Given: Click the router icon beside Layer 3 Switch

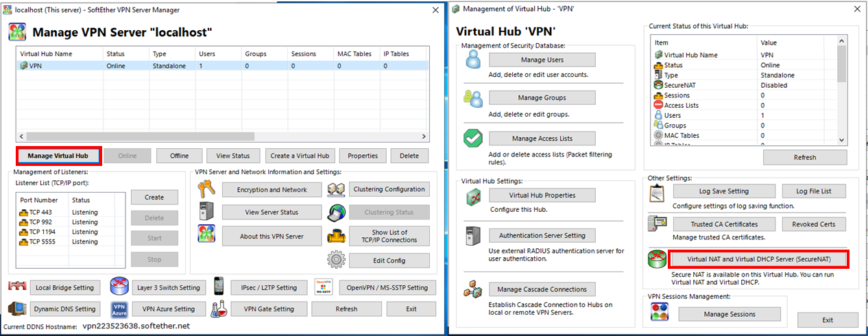Looking at the screenshot, I should click(x=120, y=287).
